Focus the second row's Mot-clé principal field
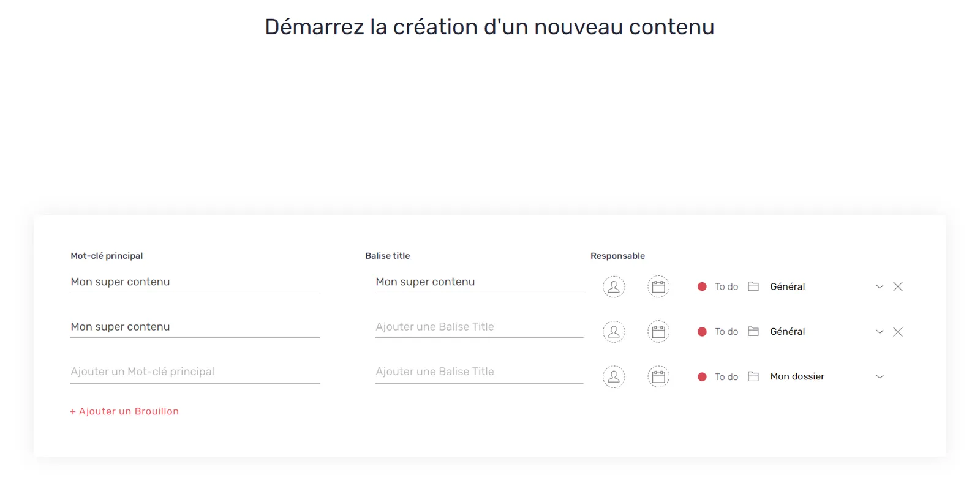Viewport: 980px width, 486px height. pyautogui.click(x=195, y=327)
